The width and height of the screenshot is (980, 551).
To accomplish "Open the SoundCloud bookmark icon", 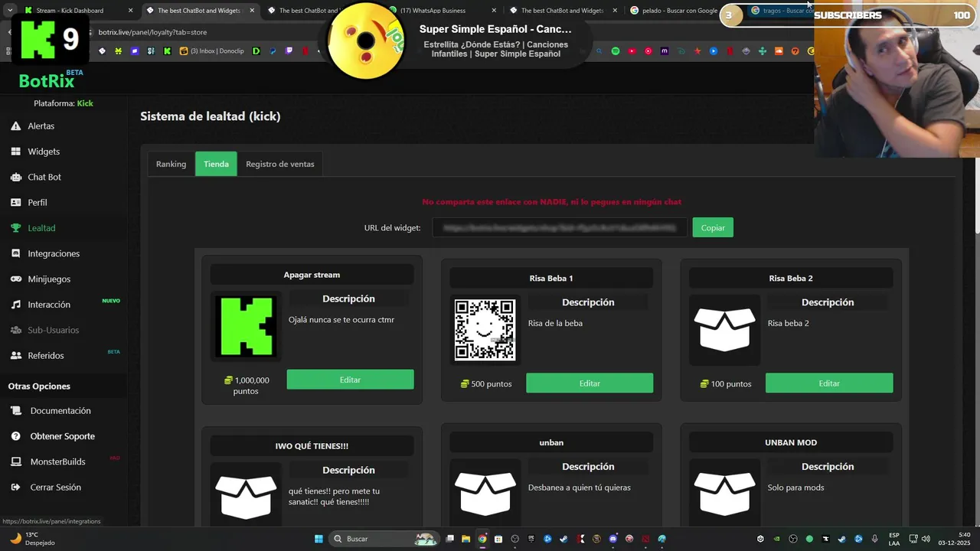I will [x=779, y=51].
